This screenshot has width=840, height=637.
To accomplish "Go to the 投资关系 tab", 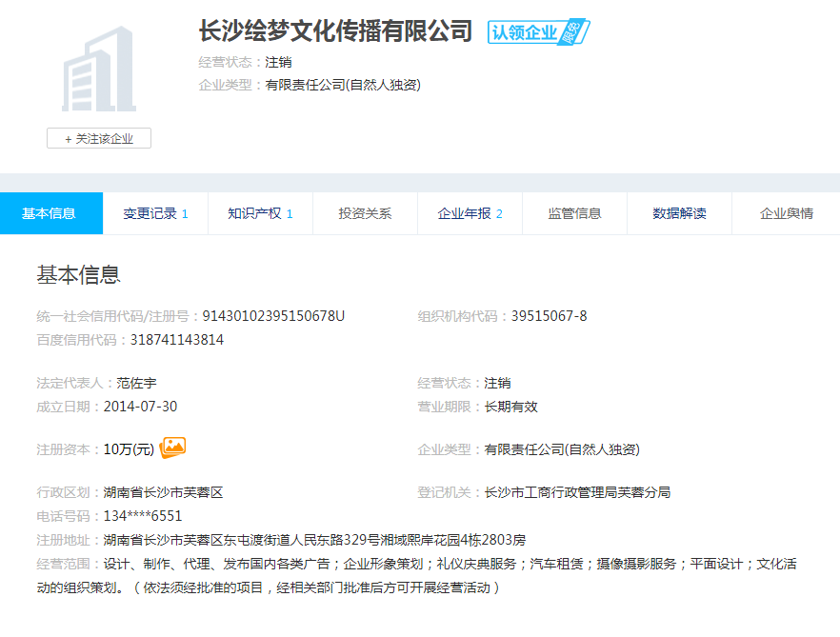I will click(365, 213).
